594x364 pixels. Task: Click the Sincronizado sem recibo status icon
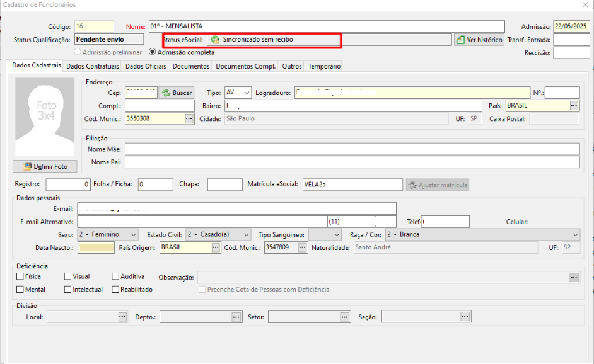tap(215, 39)
